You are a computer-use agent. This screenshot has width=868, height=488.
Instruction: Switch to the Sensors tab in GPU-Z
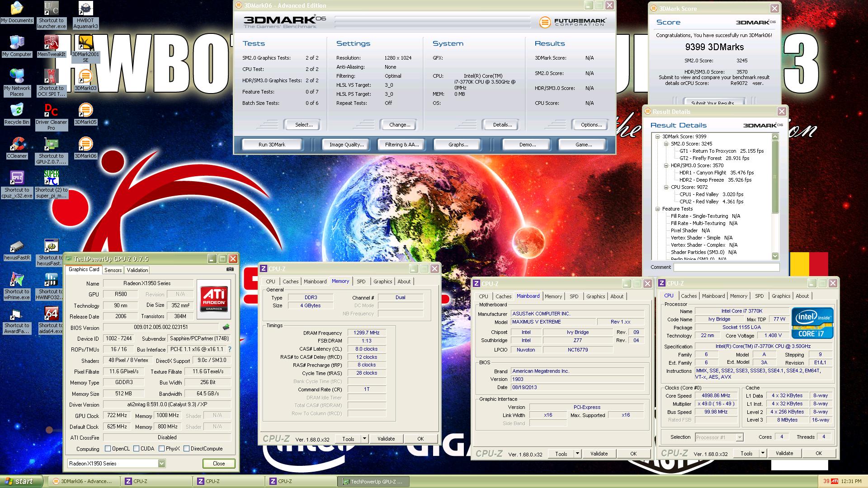(x=113, y=270)
